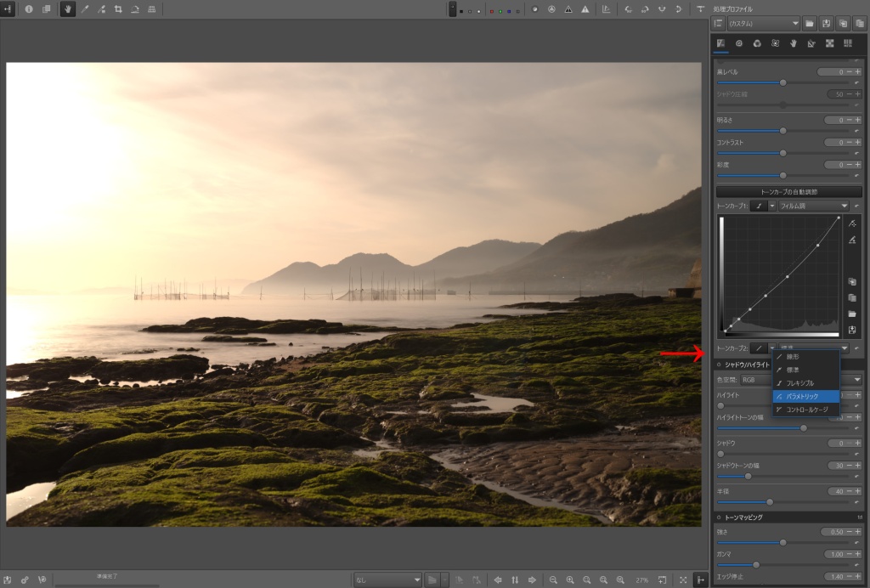Choose コントロールケージ curve type

click(x=805, y=410)
